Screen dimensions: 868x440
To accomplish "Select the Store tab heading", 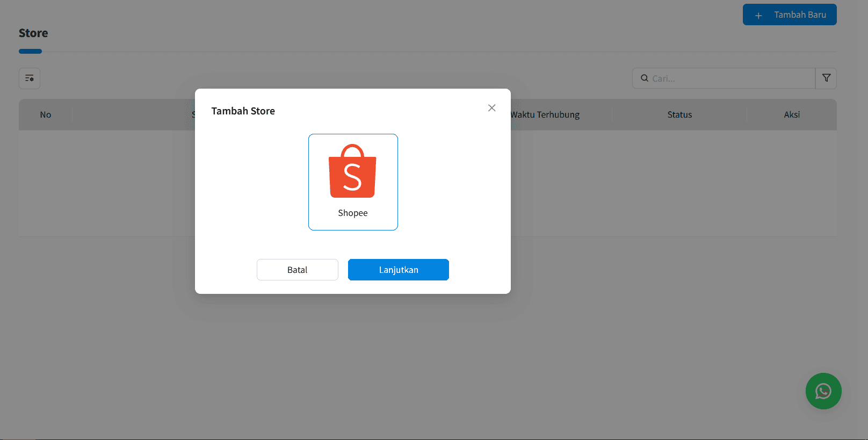I will pyautogui.click(x=33, y=33).
